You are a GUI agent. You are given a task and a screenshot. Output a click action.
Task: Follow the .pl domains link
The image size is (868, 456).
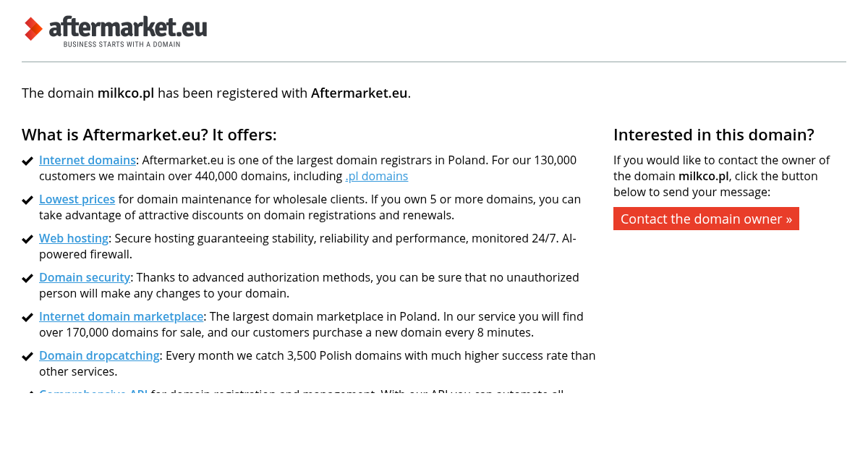[376, 176]
